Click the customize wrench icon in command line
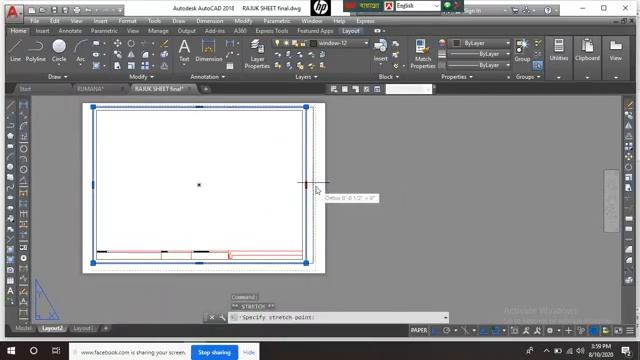Image resolution: width=640 pixels, height=360 pixels. [x=222, y=317]
